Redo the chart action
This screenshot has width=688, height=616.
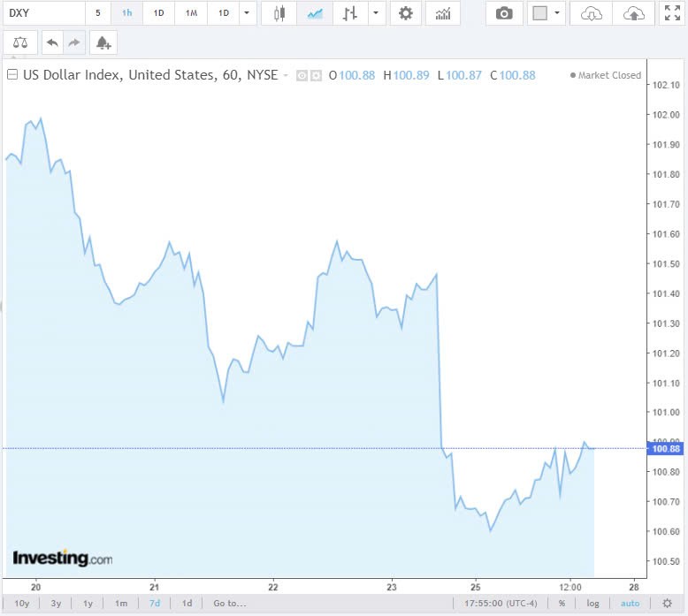point(74,42)
